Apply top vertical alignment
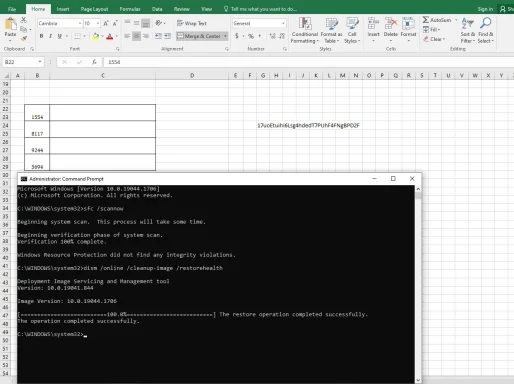 coord(127,23)
